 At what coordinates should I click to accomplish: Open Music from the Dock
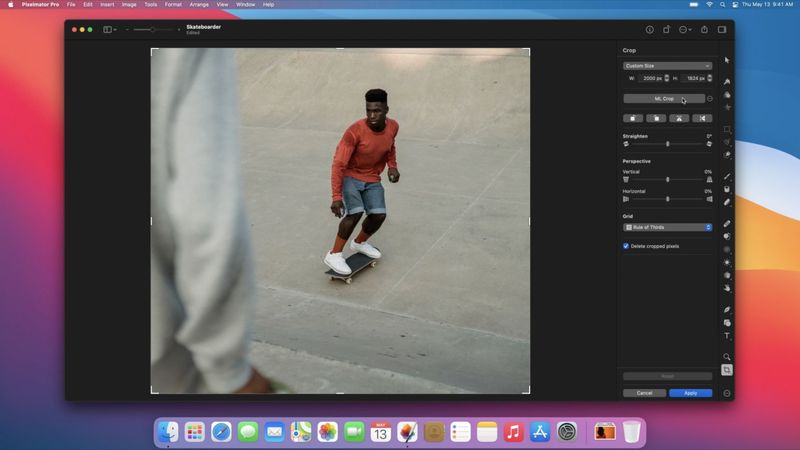coord(513,432)
